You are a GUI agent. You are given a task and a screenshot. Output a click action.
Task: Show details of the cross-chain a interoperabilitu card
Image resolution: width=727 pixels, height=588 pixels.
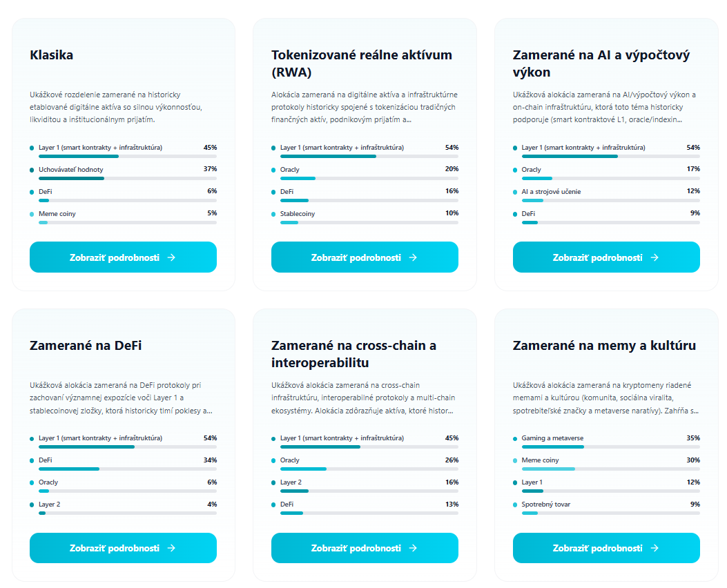365,548
